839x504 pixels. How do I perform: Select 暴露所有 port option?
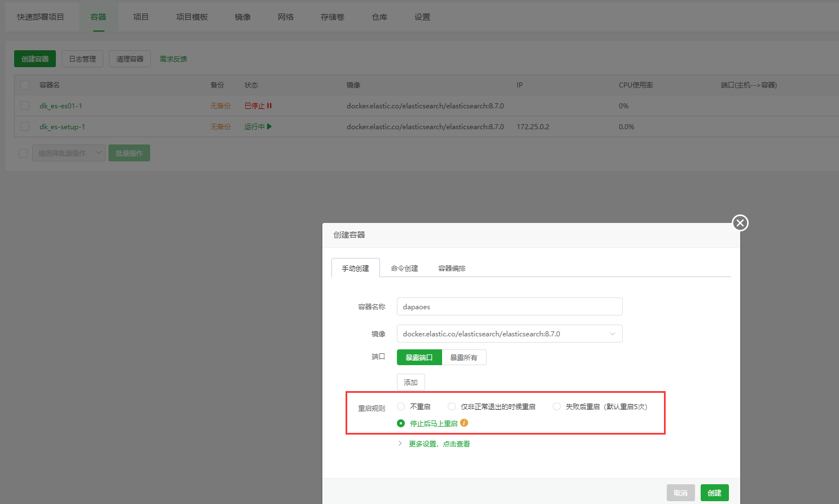(x=464, y=357)
